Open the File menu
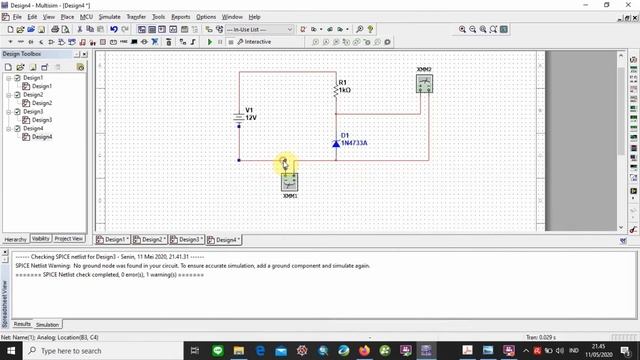 click(x=17, y=17)
